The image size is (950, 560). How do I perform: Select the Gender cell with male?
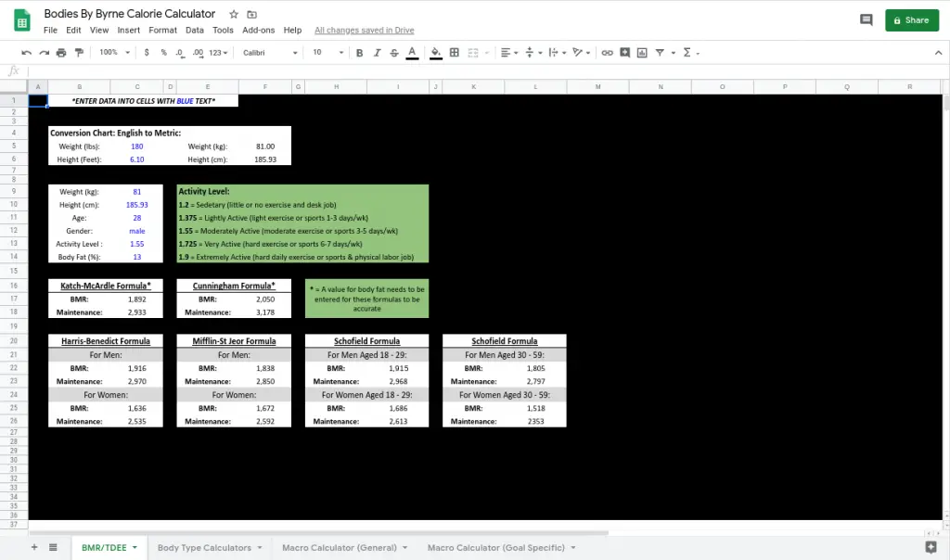(x=137, y=231)
